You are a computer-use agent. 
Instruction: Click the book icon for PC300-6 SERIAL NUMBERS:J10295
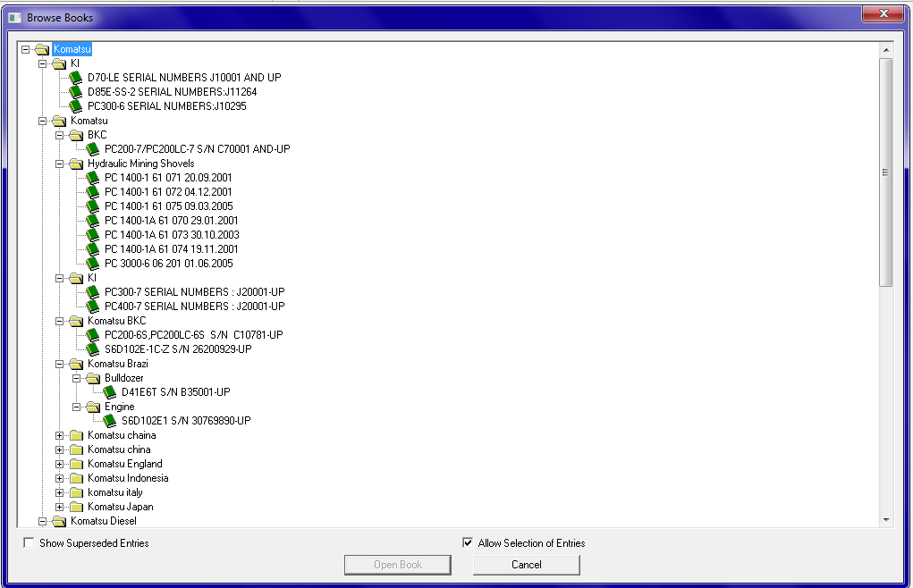(x=76, y=105)
